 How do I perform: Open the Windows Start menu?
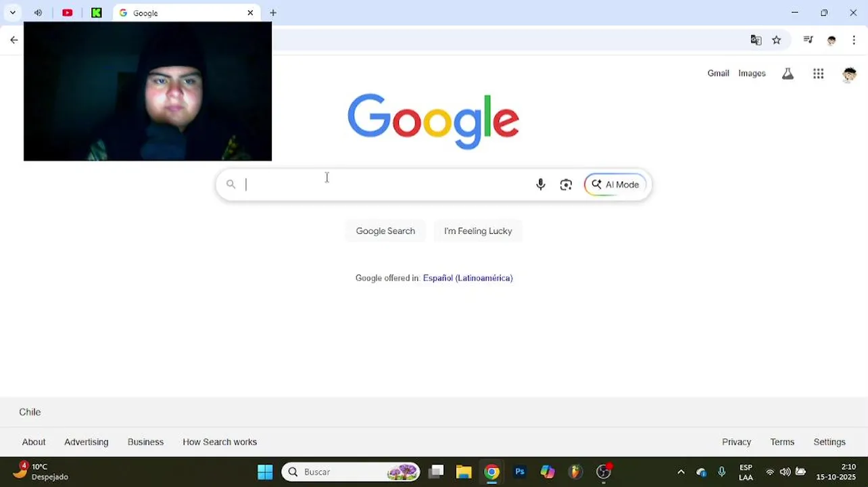coord(265,471)
